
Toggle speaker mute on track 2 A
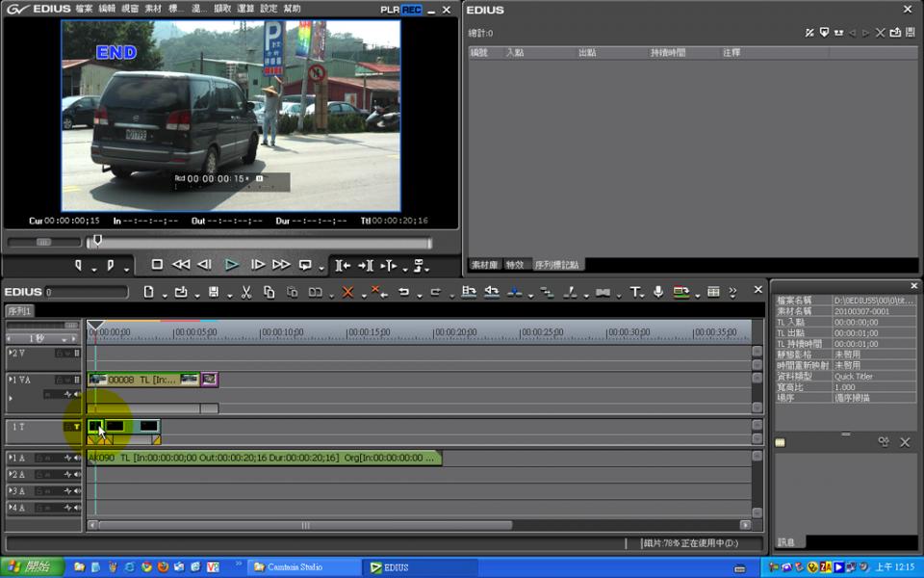[77, 475]
